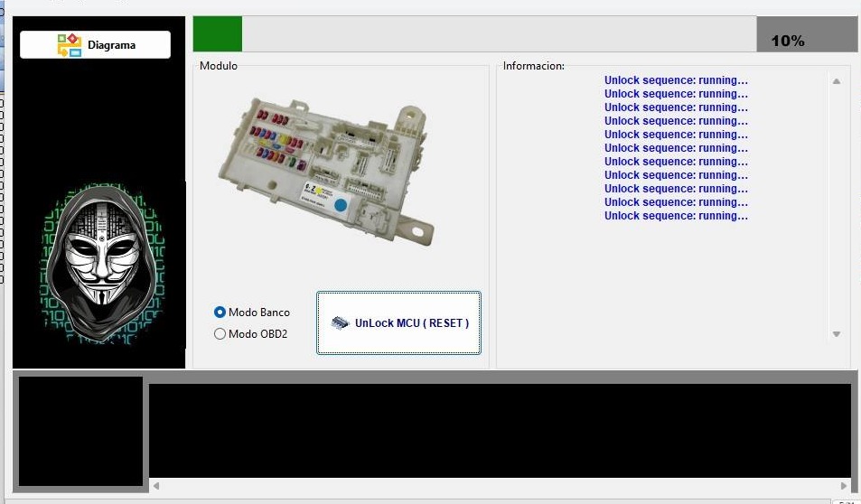This screenshot has height=504, width=861.
Task: Click the colorful diagram icon beside Diagrama
Action: click(x=70, y=45)
